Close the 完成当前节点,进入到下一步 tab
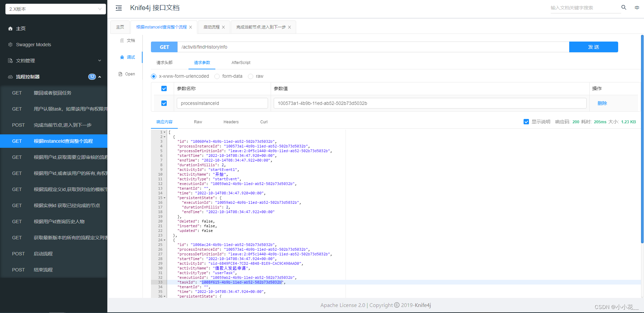The image size is (644, 313). [x=289, y=27]
